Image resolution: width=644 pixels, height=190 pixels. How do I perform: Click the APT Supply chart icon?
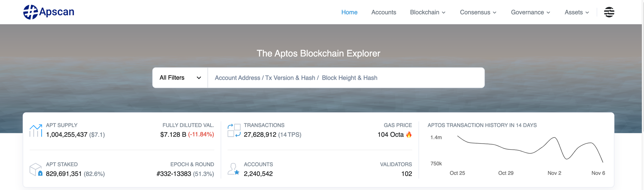pyautogui.click(x=36, y=131)
